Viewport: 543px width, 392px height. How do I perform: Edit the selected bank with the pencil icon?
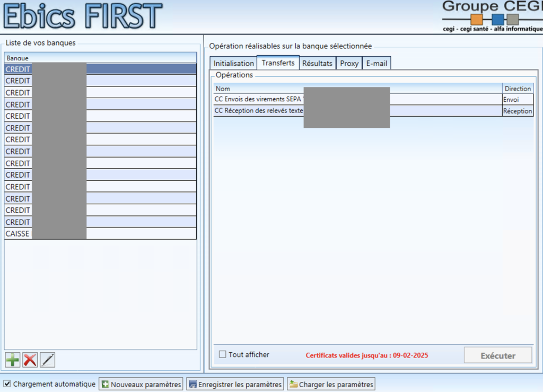[47, 360]
